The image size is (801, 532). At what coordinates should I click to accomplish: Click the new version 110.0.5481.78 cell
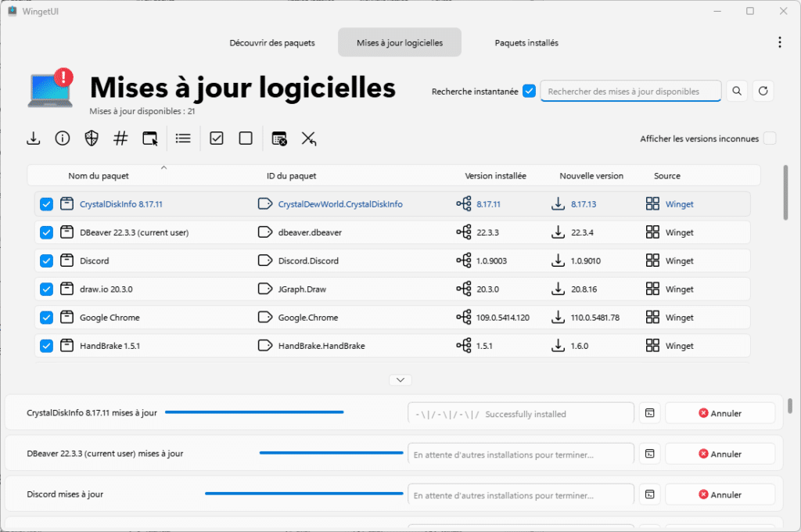tap(595, 318)
